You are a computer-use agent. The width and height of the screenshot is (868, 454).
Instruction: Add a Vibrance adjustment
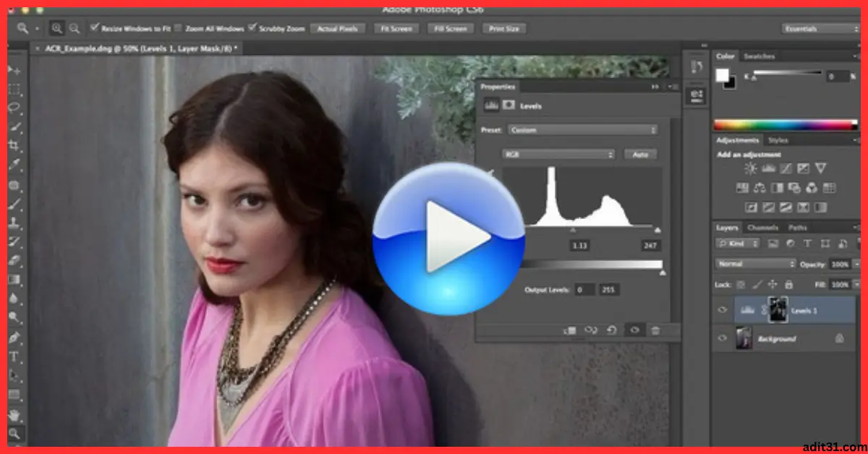[x=820, y=168]
